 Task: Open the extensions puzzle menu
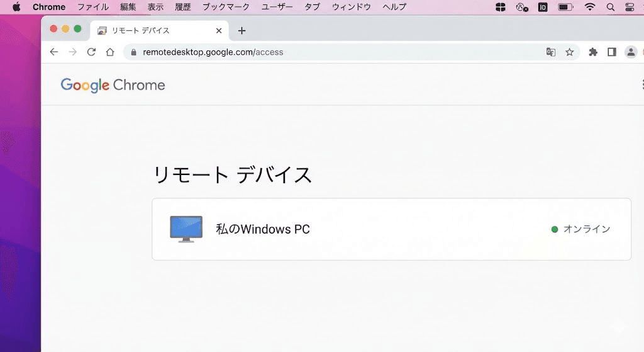tap(592, 52)
